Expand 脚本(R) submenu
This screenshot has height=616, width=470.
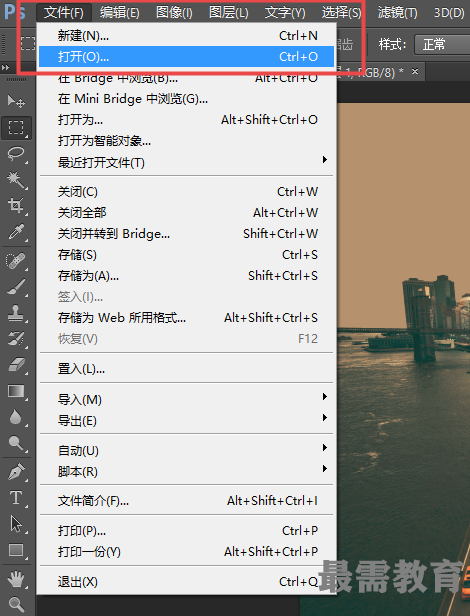point(185,471)
